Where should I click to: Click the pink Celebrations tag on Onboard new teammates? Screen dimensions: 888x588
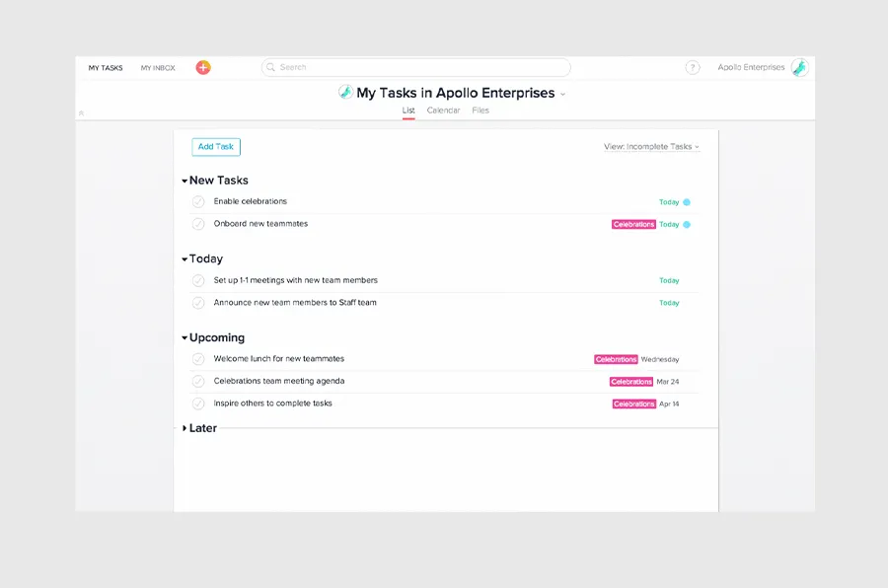(x=634, y=224)
